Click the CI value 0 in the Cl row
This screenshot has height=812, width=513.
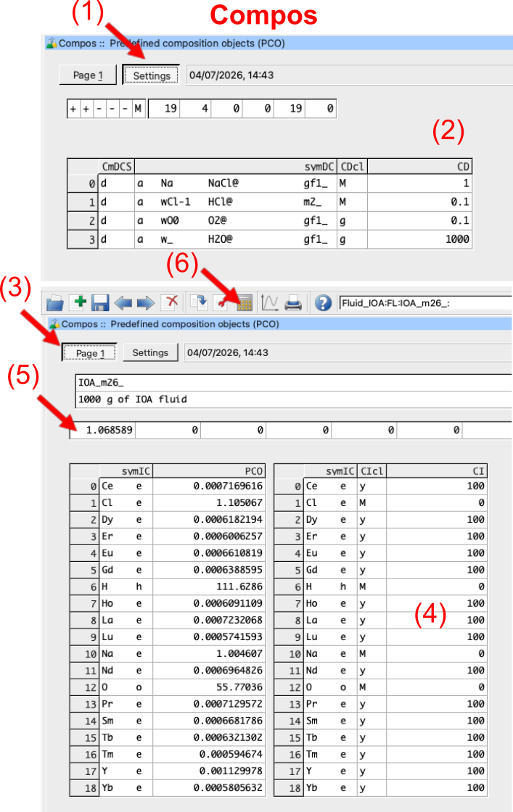(x=436, y=503)
